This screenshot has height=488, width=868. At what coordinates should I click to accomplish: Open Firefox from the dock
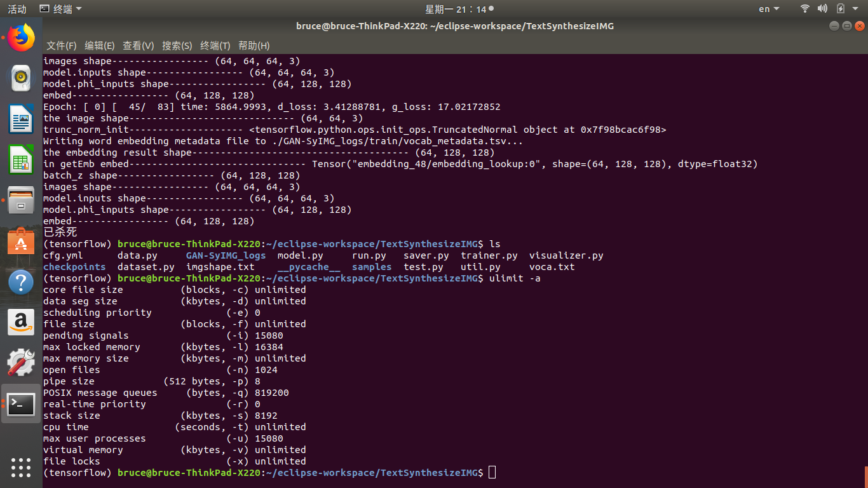click(x=21, y=37)
